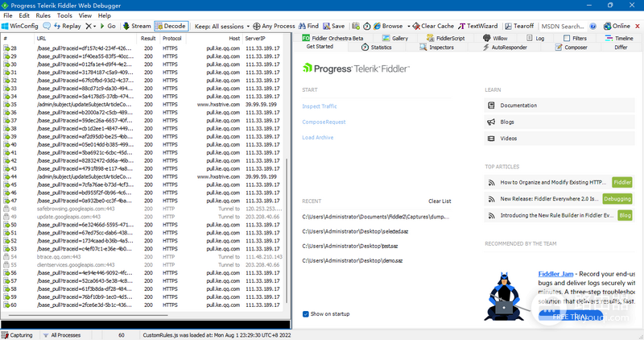
Task: Switch to the Inspectors tab
Action: click(x=436, y=48)
